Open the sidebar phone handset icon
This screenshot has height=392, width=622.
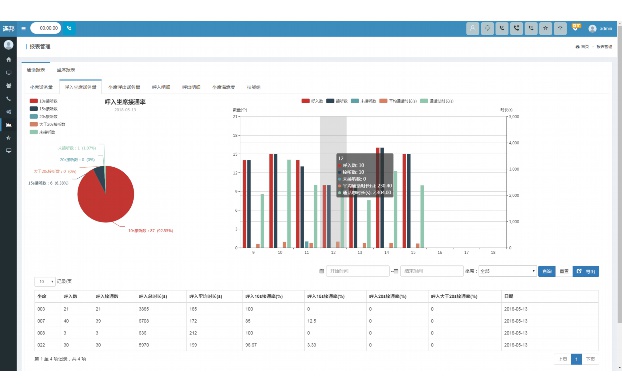pos(8,99)
